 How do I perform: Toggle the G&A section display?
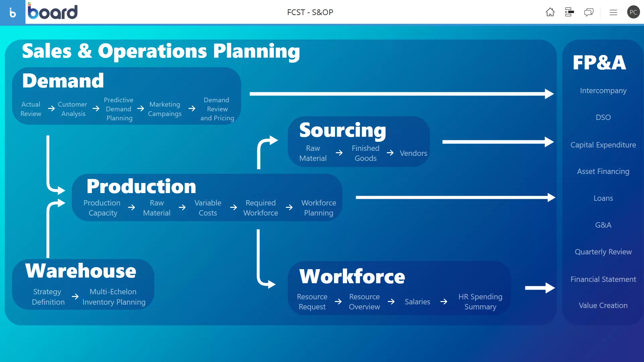(x=603, y=225)
